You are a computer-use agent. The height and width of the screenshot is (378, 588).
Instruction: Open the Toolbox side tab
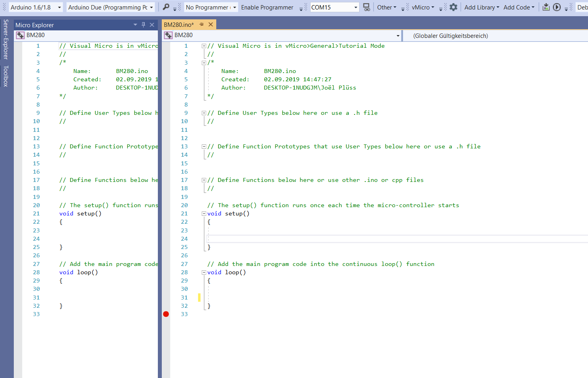pyautogui.click(x=6, y=76)
